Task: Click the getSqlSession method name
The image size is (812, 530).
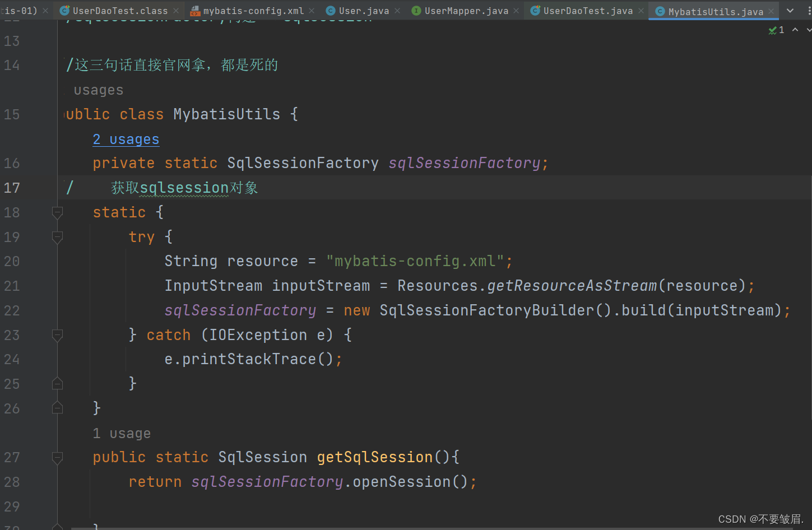Action: [375, 457]
